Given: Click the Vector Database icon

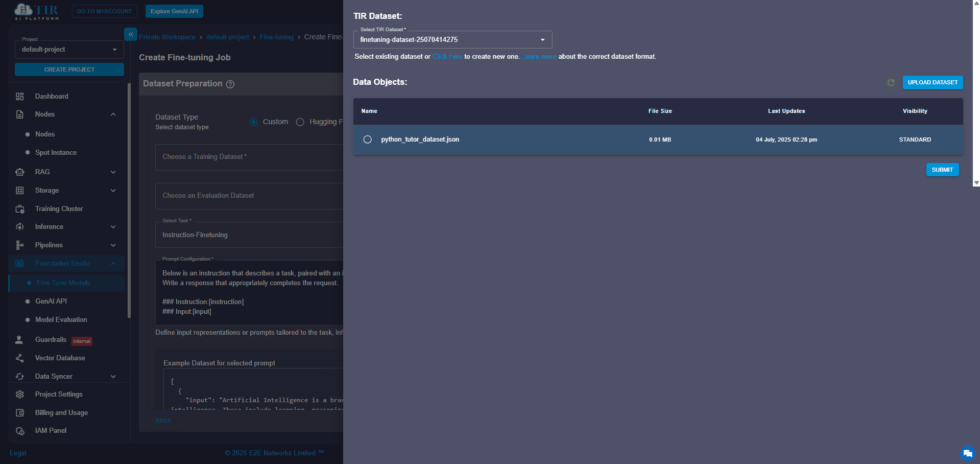Looking at the screenshot, I should coord(20,358).
